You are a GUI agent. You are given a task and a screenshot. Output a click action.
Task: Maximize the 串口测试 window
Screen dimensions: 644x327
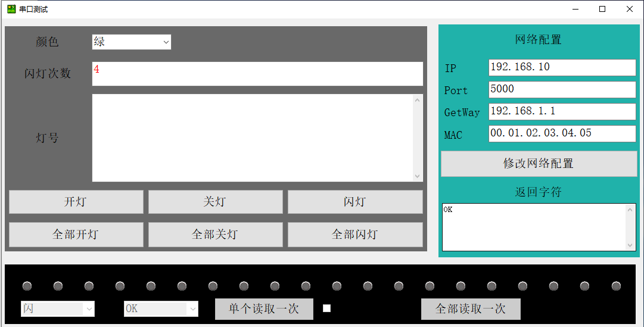coord(602,9)
